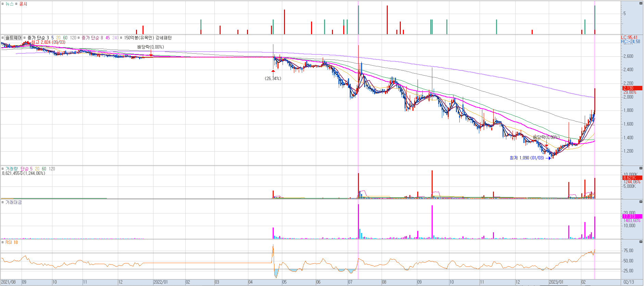Image resolution: width=644 pixels, height=286 pixels.
Task: Click the 75,00 RSI axis label
Action: [x=628, y=250]
